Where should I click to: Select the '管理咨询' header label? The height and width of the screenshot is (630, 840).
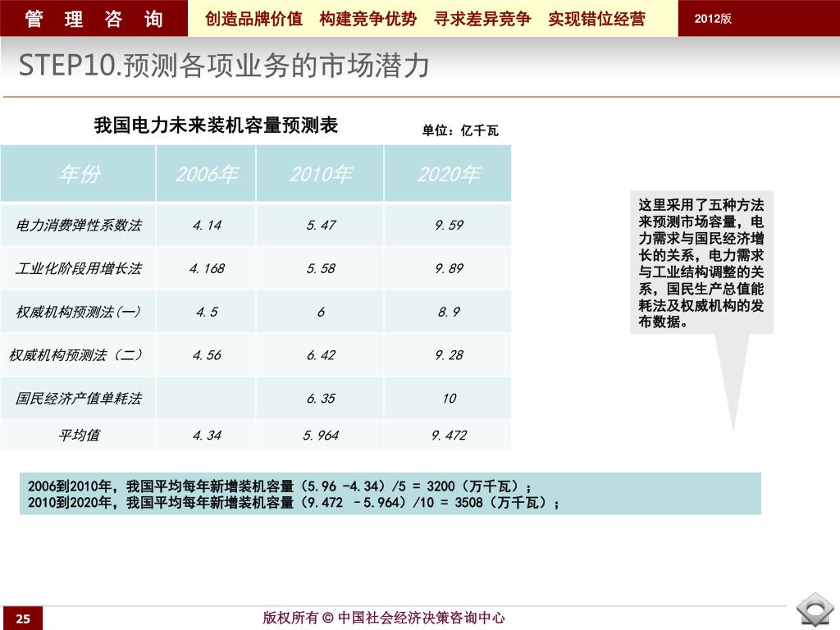coord(94,19)
